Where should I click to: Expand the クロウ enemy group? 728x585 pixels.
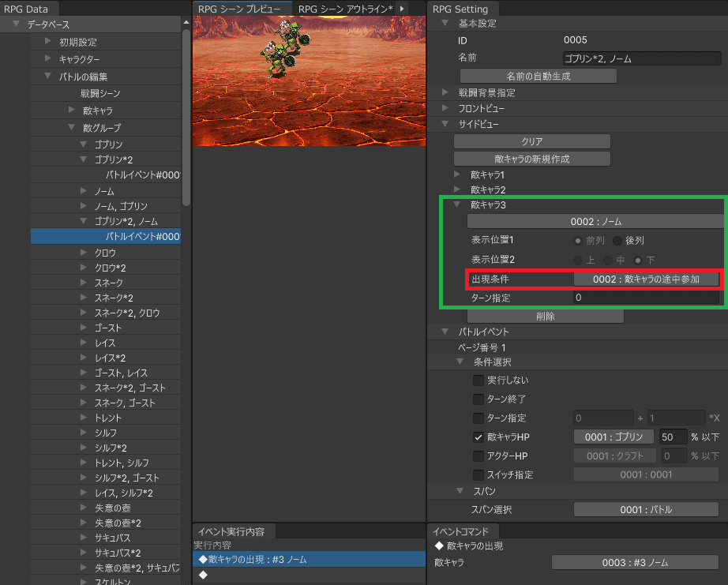pos(84,253)
